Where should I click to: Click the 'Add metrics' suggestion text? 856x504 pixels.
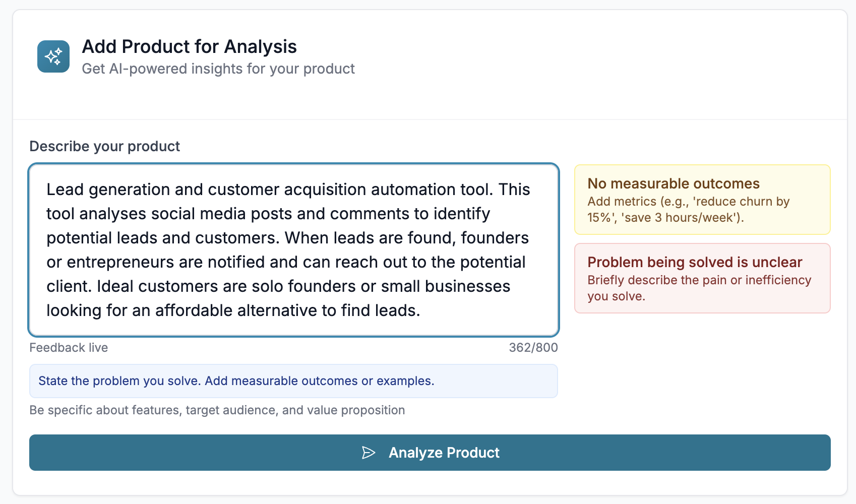(x=688, y=209)
